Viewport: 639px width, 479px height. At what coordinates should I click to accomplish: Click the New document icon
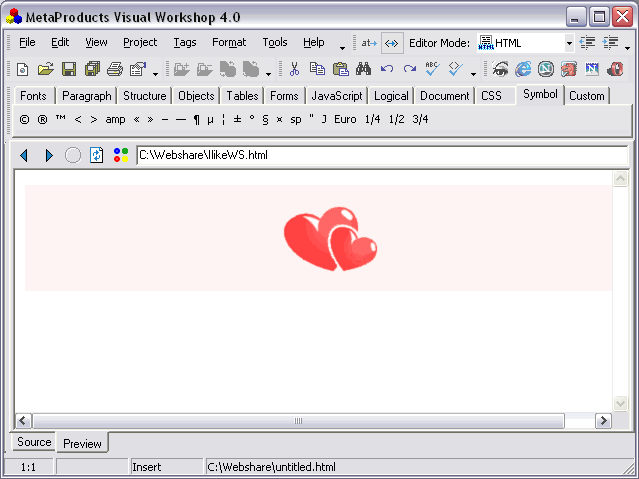tap(22, 69)
